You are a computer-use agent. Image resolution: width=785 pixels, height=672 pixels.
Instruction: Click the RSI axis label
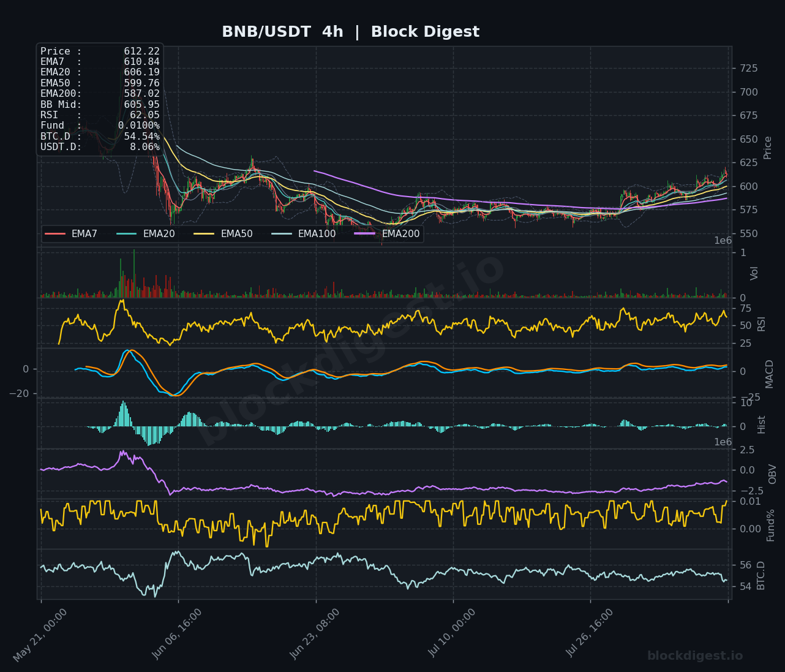tap(762, 323)
